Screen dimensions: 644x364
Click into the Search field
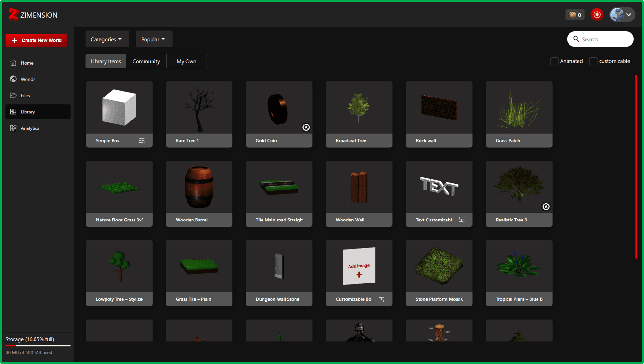pos(600,39)
